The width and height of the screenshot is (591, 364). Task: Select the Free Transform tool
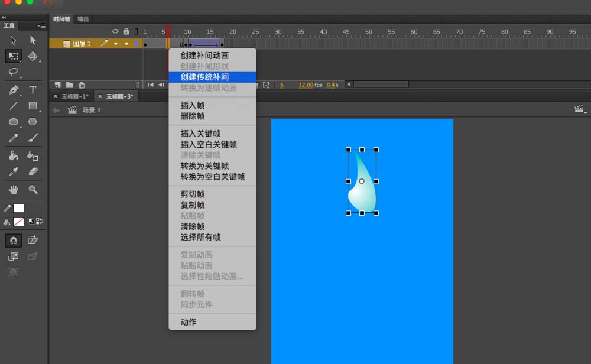(14, 56)
